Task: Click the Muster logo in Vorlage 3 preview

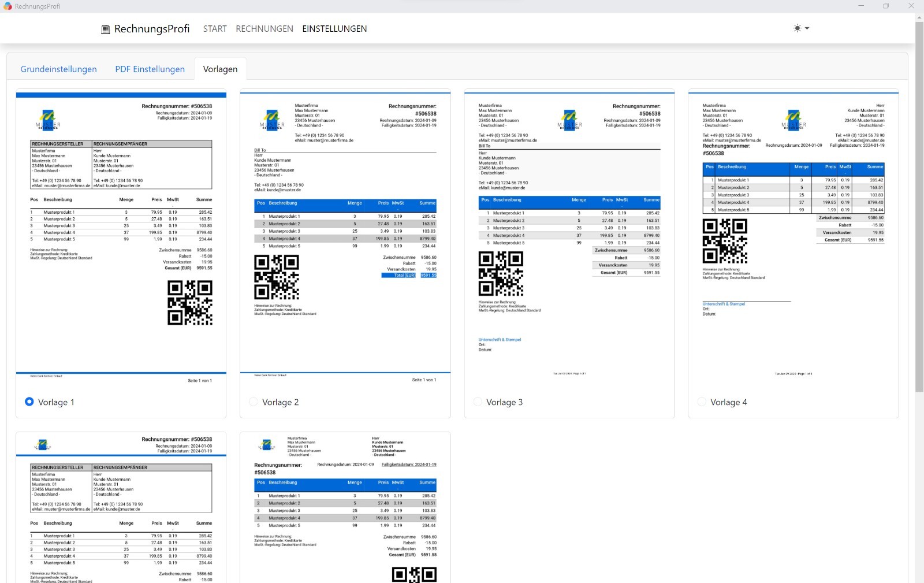Action: [x=570, y=120]
